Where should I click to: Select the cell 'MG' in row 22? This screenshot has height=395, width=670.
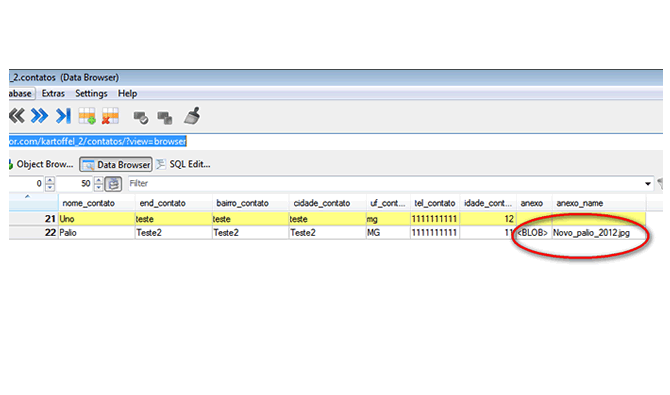click(x=388, y=233)
